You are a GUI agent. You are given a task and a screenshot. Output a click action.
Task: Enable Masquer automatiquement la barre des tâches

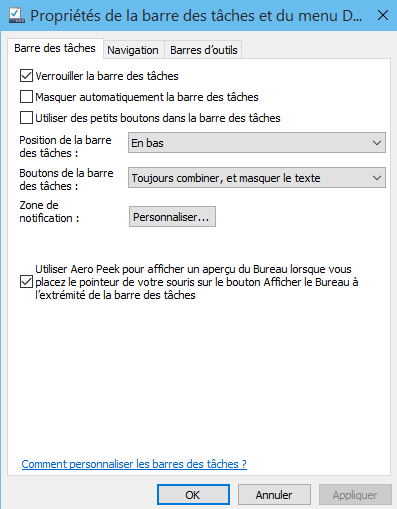tap(26, 97)
